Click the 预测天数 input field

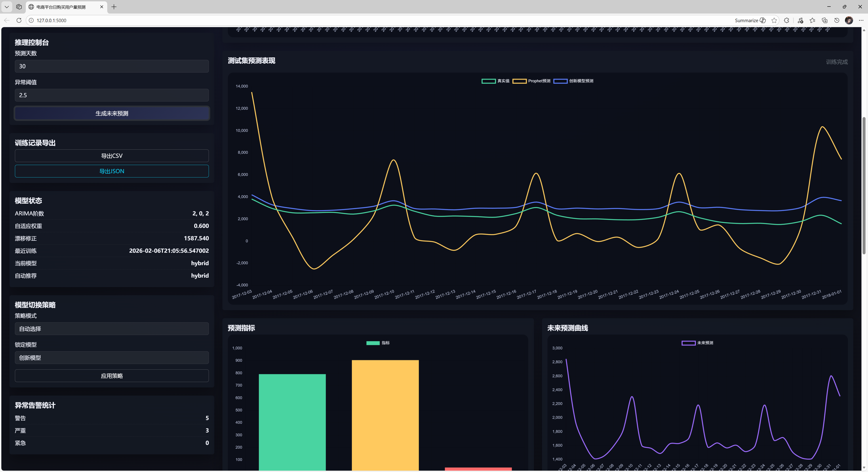tap(112, 66)
